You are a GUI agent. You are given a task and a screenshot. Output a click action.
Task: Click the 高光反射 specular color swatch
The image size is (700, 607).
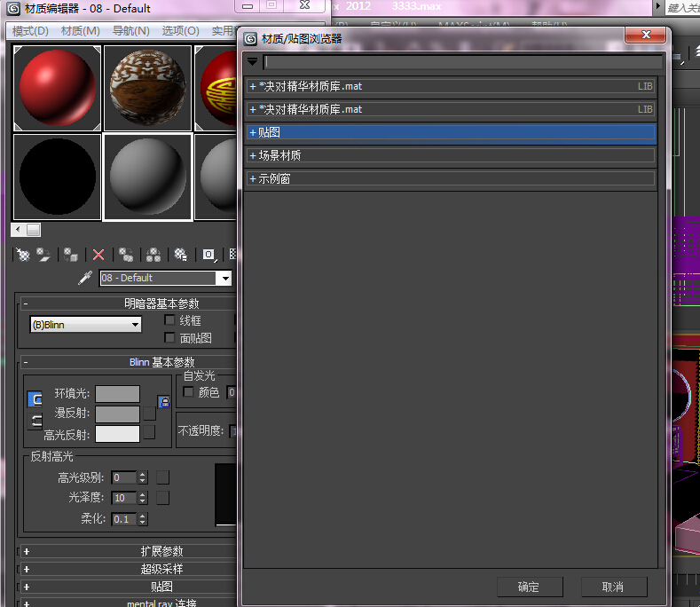(117, 434)
